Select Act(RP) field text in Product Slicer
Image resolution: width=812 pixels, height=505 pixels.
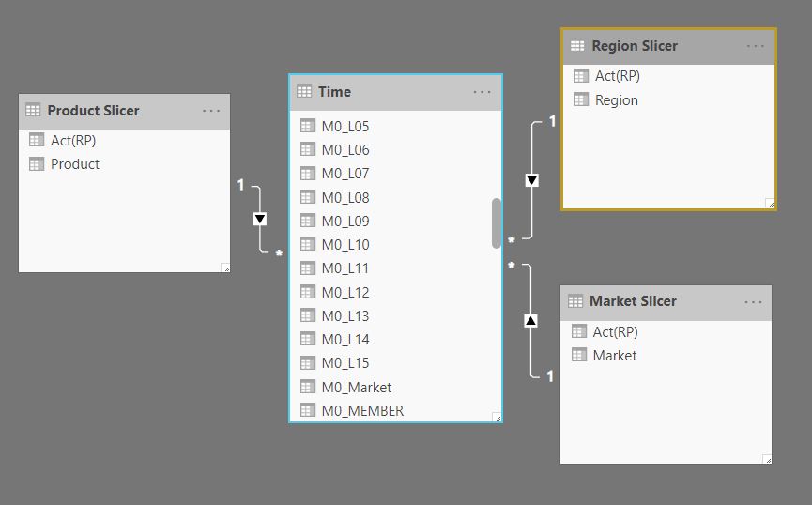pyautogui.click(x=73, y=141)
